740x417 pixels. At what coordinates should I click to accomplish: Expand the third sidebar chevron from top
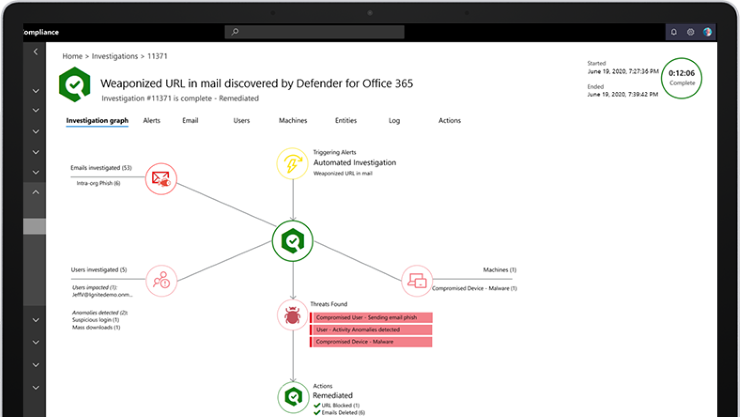pos(35,132)
